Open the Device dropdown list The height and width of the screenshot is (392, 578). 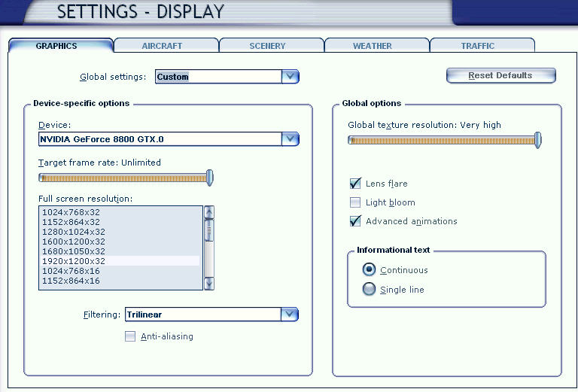click(291, 139)
